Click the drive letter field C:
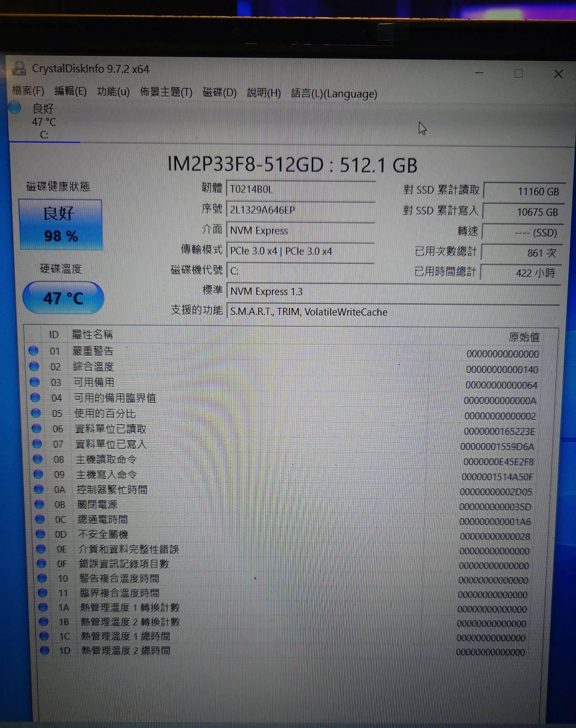The image size is (576, 728). [300, 271]
